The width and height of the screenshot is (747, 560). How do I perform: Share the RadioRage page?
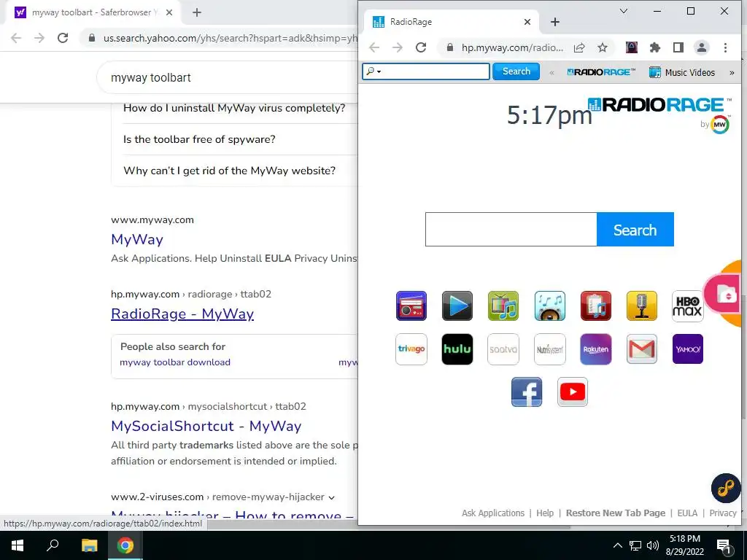pyautogui.click(x=579, y=47)
